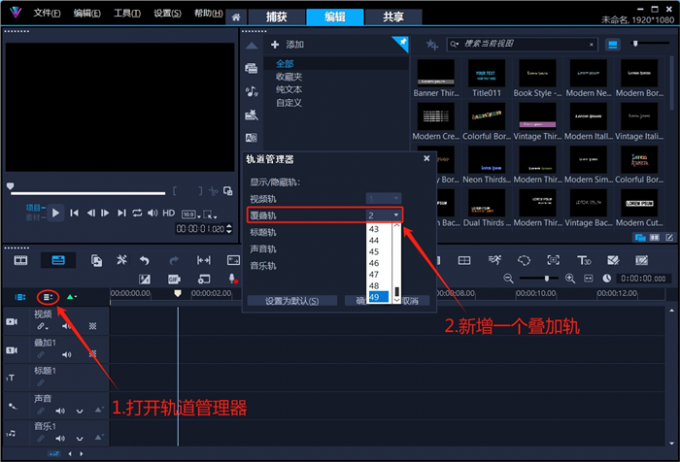
Task: Mute the video track
Action: point(65,326)
